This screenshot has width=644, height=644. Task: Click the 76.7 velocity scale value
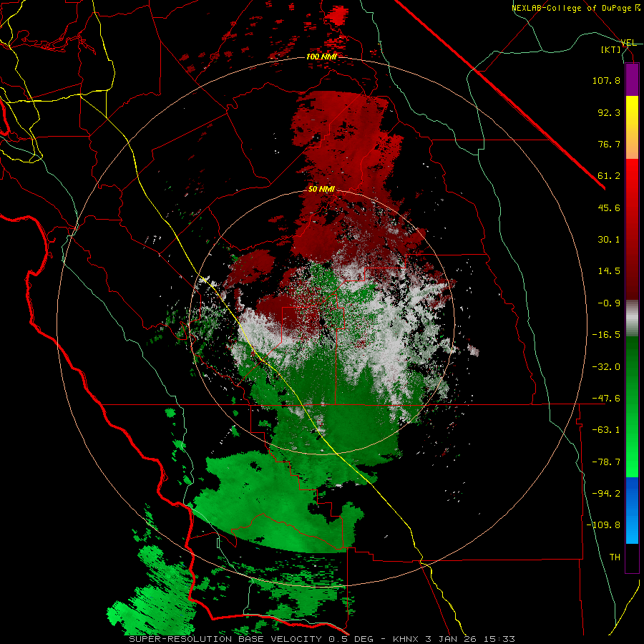click(609, 144)
